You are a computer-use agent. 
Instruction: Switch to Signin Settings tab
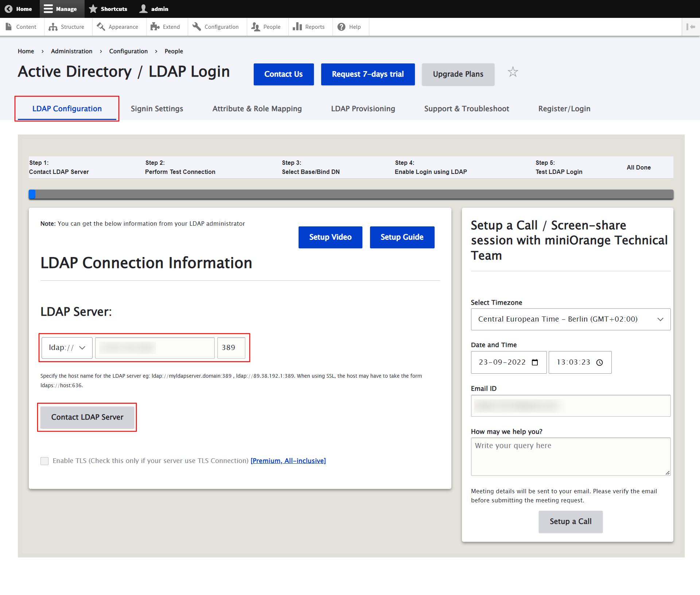pos(156,109)
